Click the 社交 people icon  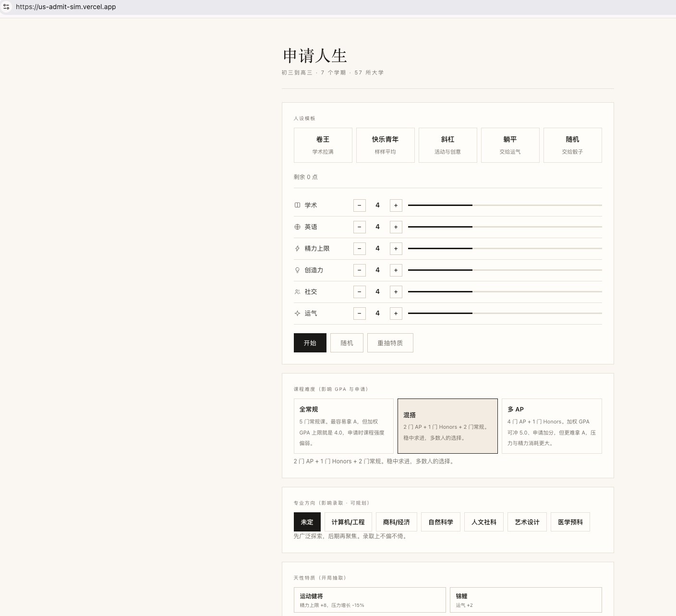[x=297, y=291]
